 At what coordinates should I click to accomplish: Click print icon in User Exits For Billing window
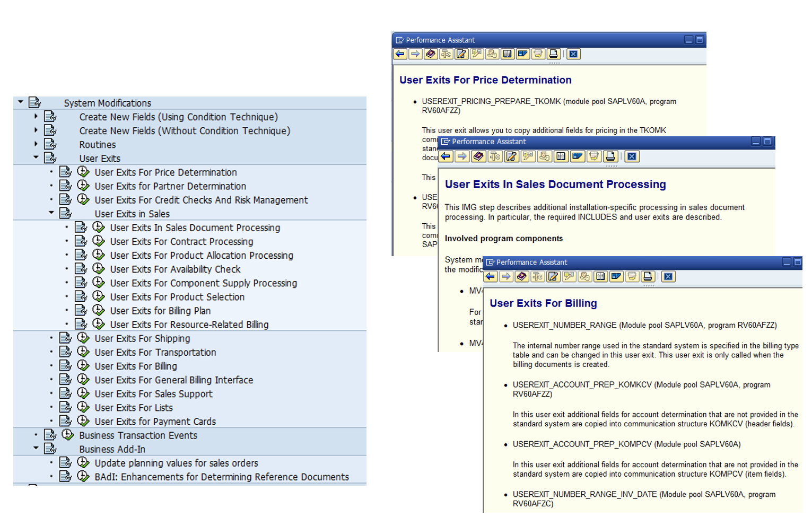[x=648, y=277]
